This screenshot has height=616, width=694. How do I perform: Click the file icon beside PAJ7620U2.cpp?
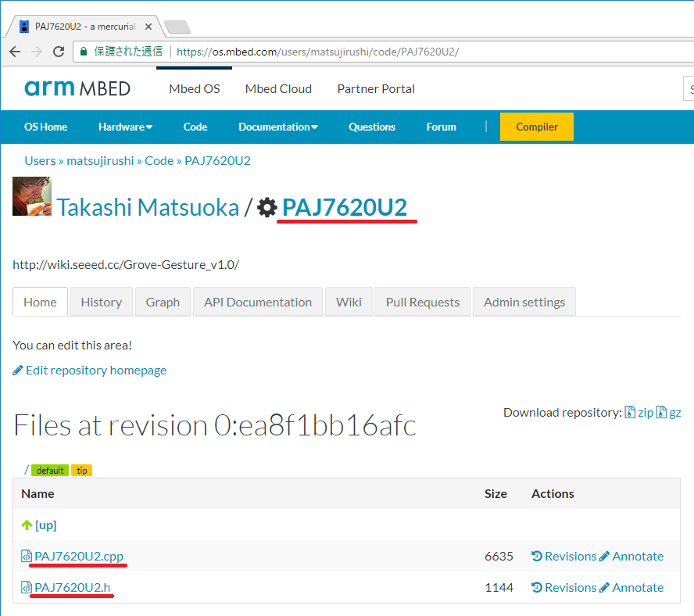(x=23, y=556)
